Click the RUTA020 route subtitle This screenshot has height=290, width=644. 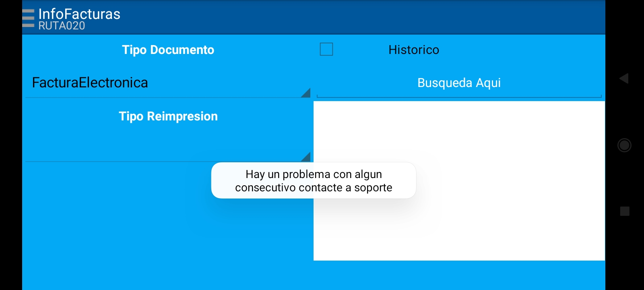point(62,26)
